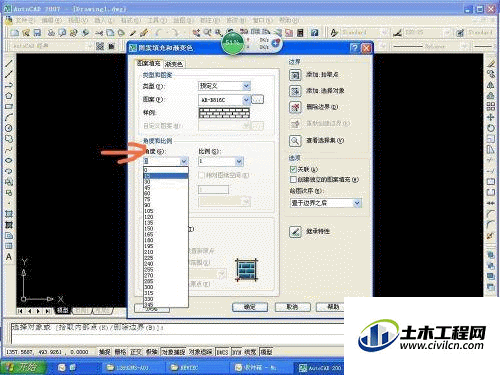Toggle Polar (极轴) in status bar
Screen dimensions: 500x375
pos(151,352)
